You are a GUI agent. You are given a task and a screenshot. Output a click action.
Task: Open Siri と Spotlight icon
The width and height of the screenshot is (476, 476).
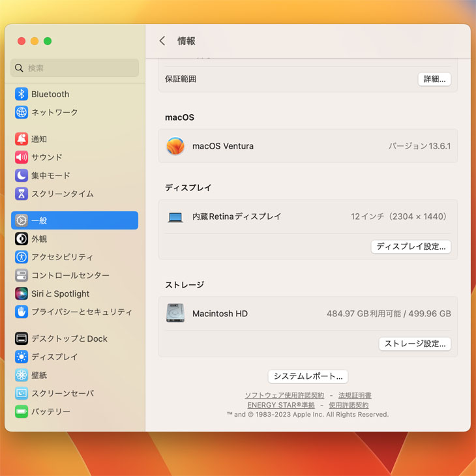pos(22,293)
